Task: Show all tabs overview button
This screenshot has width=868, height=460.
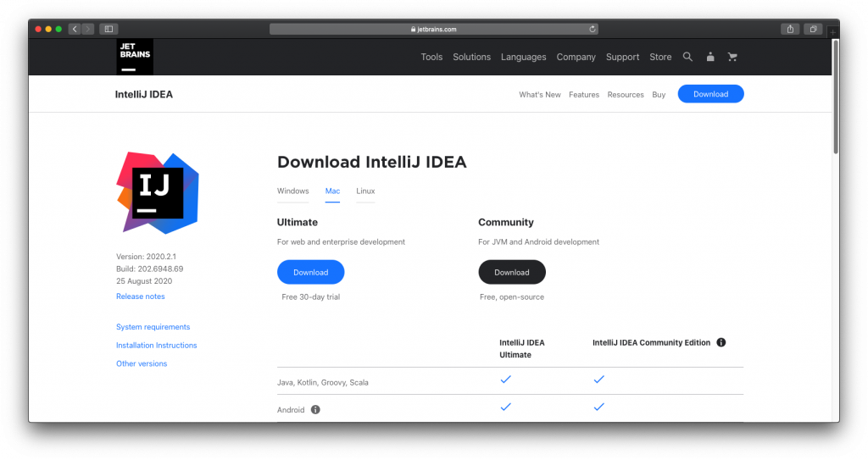Action: coord(813,29)
